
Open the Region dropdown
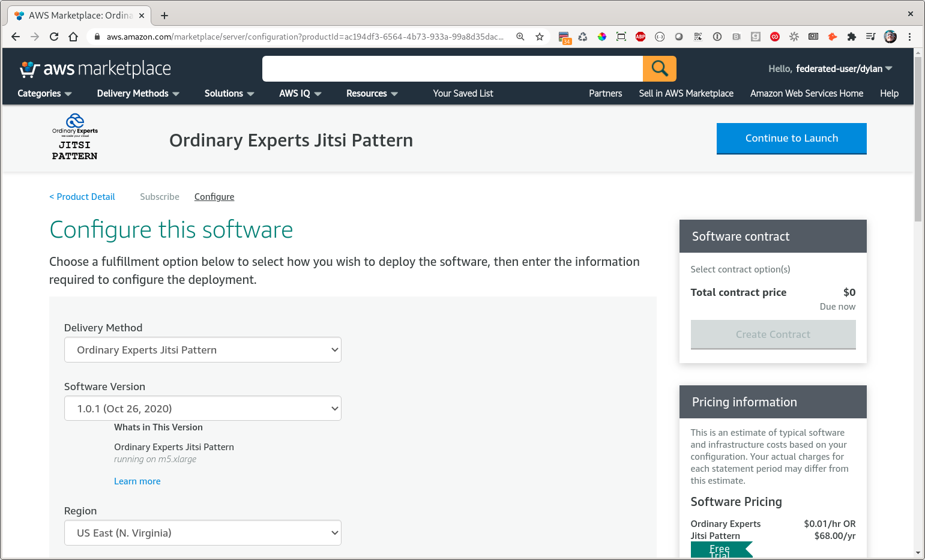[x=202, y=533]
